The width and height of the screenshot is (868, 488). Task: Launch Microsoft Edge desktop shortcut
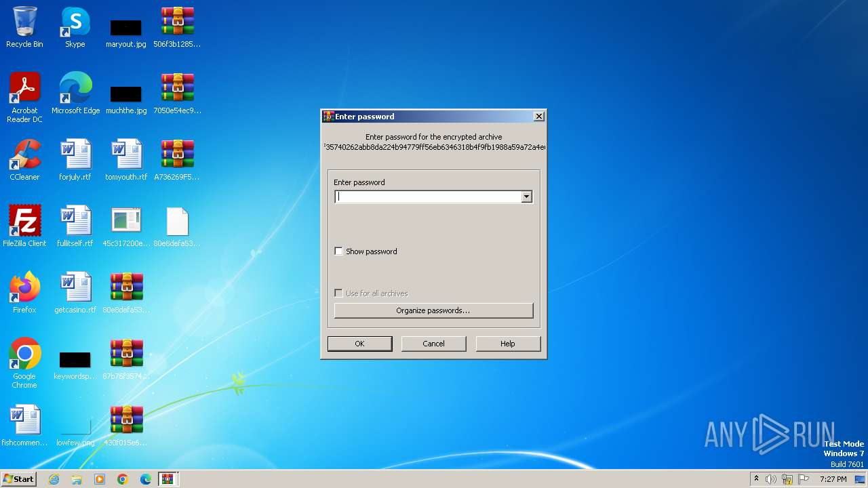tap(75, 94)
